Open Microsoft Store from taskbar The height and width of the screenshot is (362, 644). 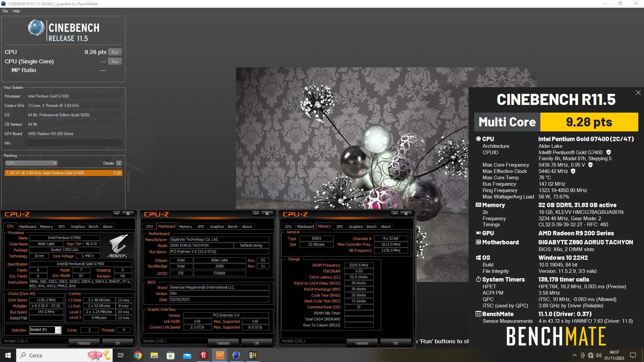tap(170, 355)
